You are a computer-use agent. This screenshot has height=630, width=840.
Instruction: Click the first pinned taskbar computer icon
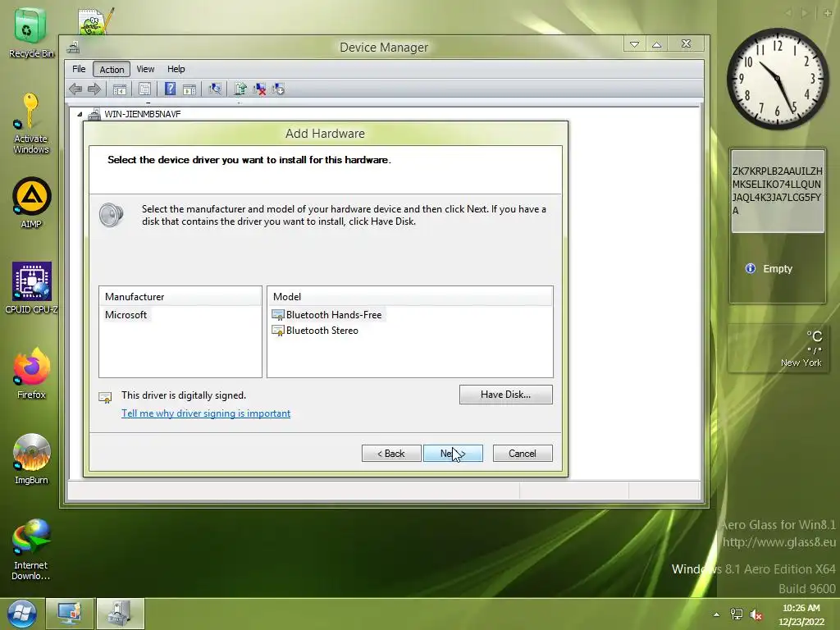(x=70, y=614)
